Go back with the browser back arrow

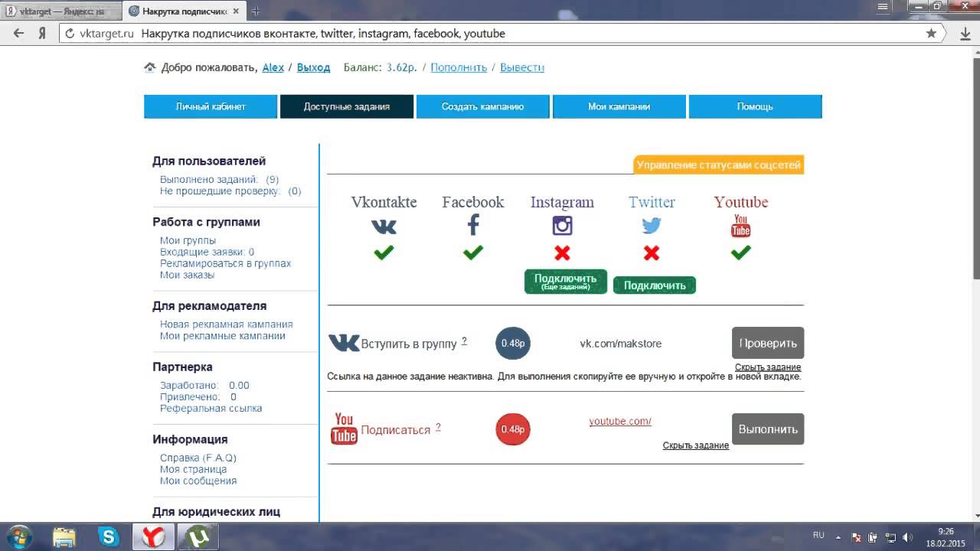[x=19, y=33]
